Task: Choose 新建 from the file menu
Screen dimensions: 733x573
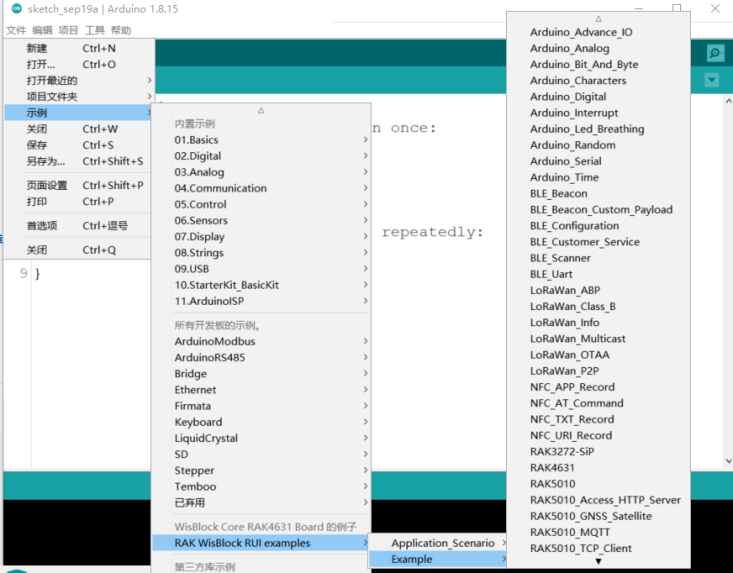Action: point(79,48)
